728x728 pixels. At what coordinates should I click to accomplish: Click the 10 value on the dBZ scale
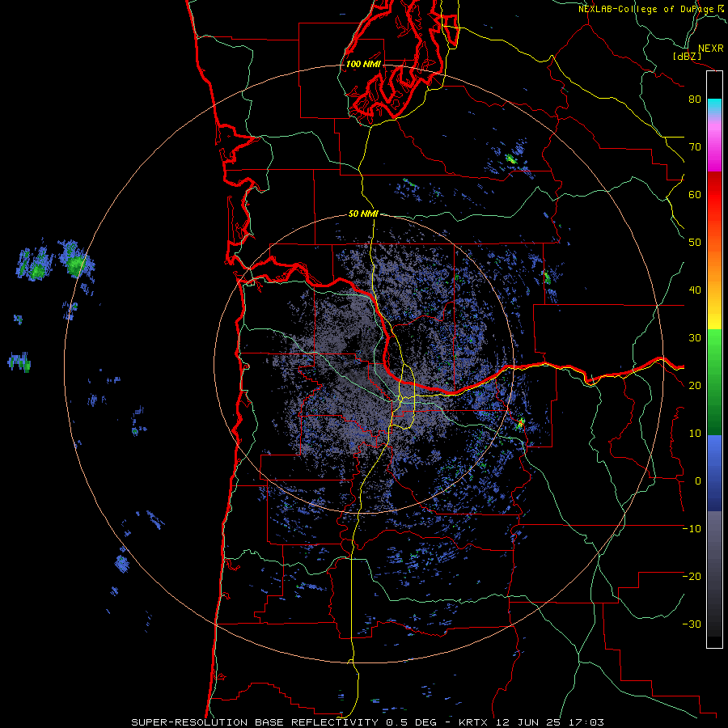coord(695,434)
